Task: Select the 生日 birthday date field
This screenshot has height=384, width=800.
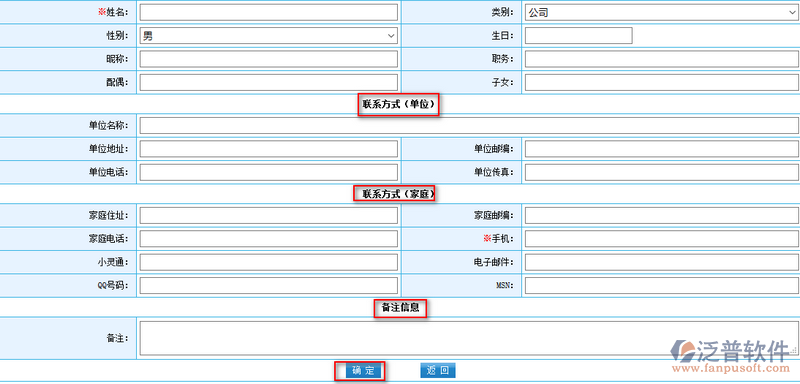Action: pos(579,36)
